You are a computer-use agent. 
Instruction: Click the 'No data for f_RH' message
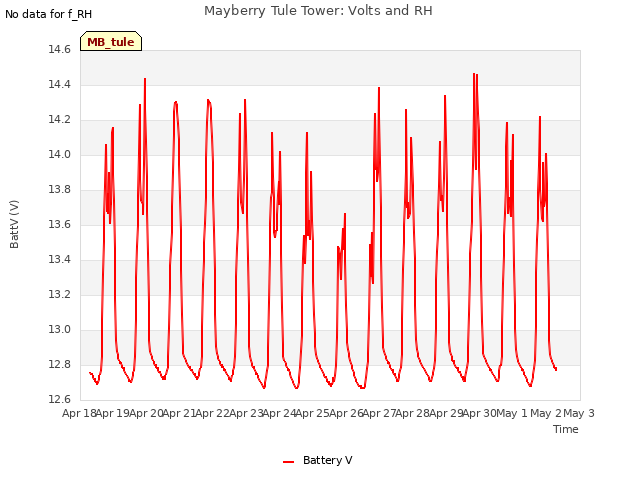49,14
